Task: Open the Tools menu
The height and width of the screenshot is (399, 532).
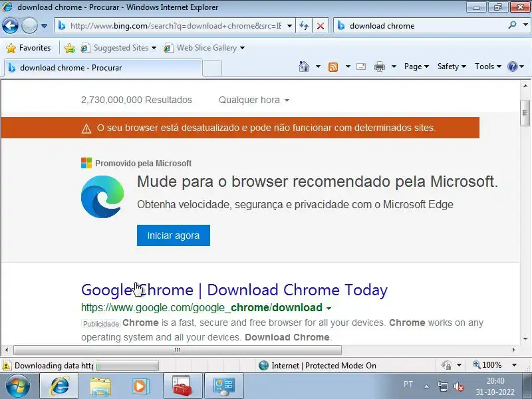Action: tap(488, 66)
